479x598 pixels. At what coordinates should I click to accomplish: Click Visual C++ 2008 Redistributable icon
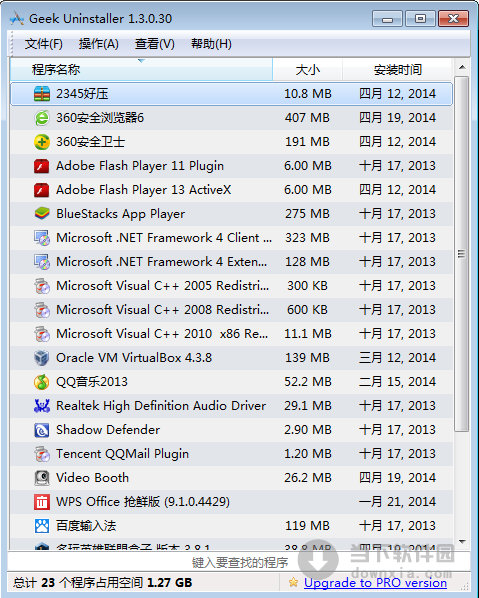(x=42, y=310)
